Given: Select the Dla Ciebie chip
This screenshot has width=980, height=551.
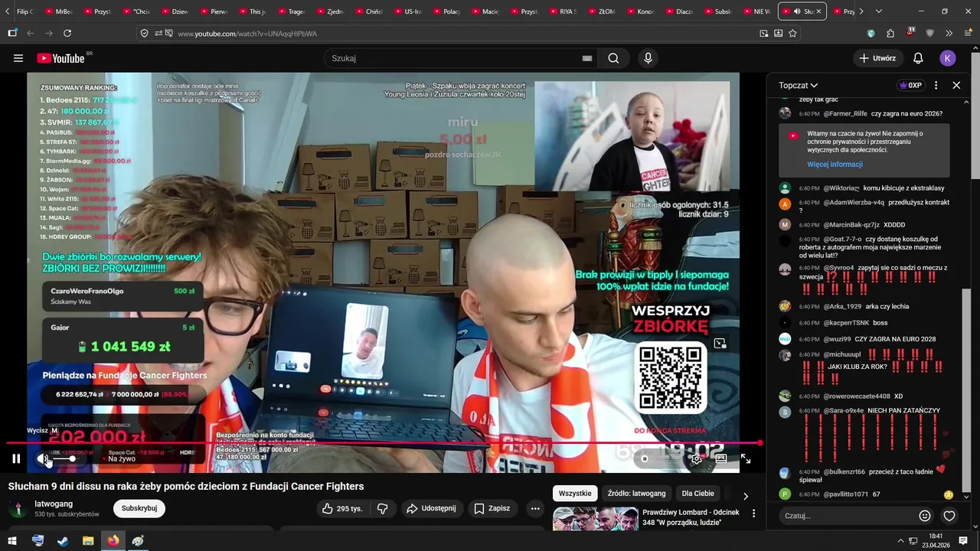Looking at the screenshot, I should point(698,494).
